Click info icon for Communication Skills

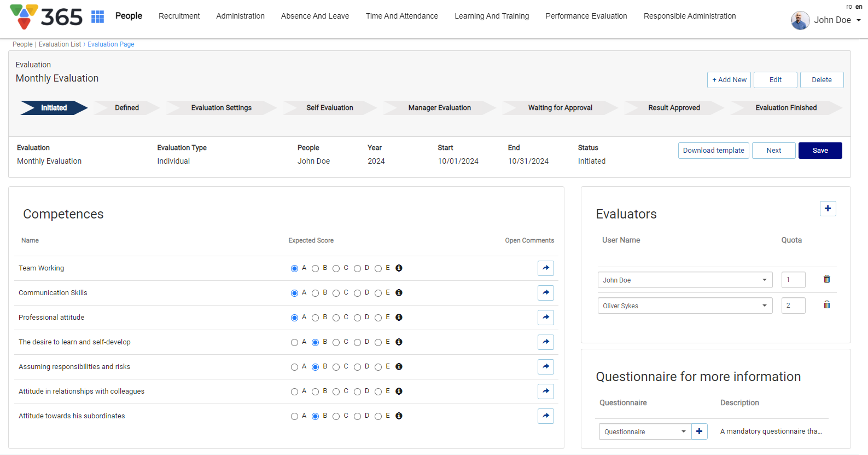pyautogui.click(x=399, y=293)
